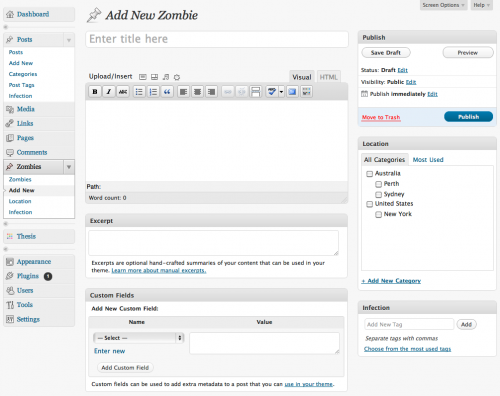Viewport: 500px width, 396px height.
Task: Check the Australia location checkbox
Action: (x=369, y=174)
